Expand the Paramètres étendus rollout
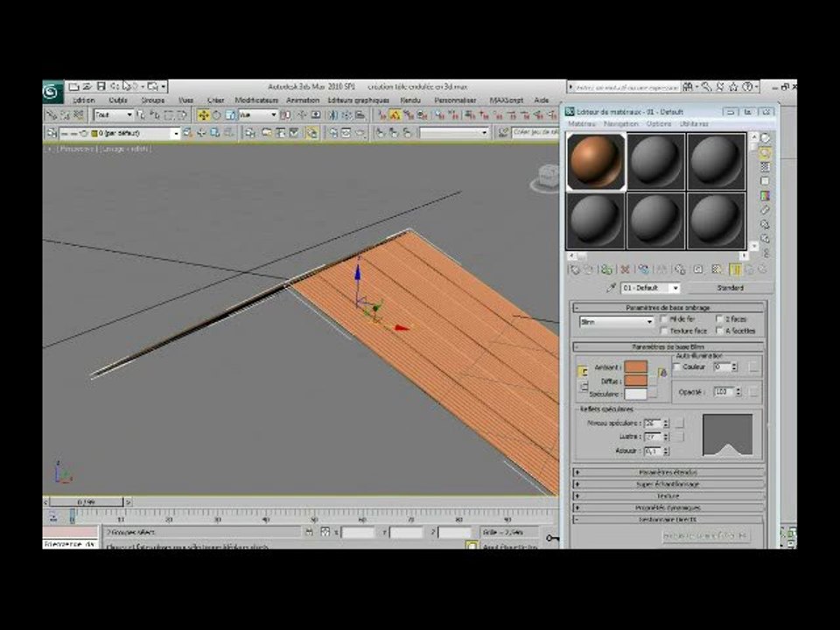840x630 pixels. [x=668, y=472]
